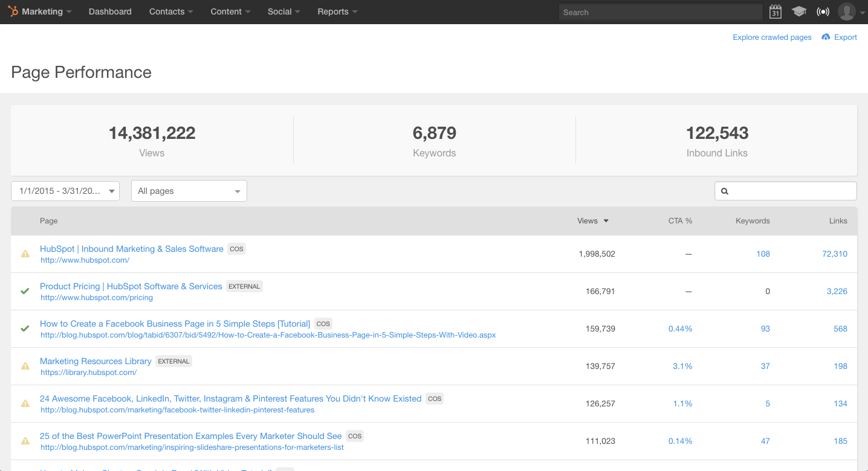
Task: Open the academy graduation cap icon
Action: 799,11
